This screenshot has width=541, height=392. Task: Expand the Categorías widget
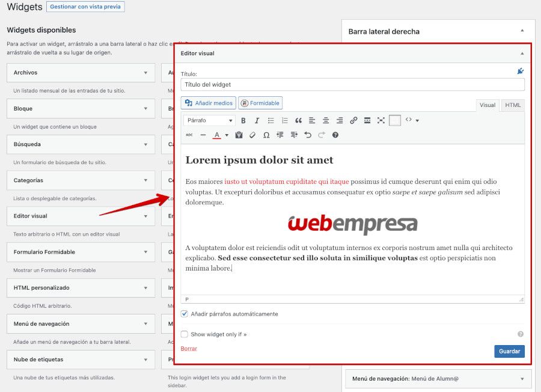click(x=145, y=180)
